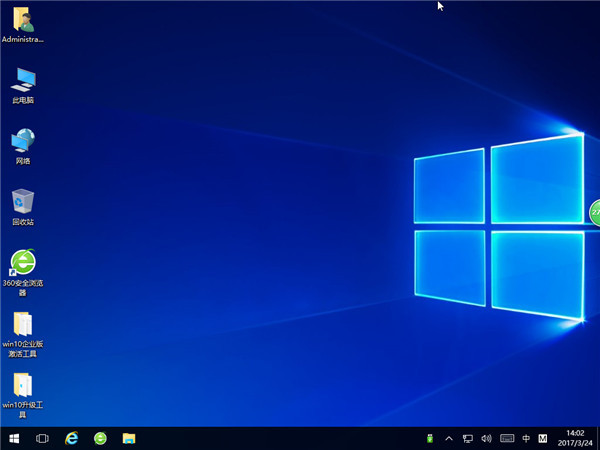Open Task View from the taskbar
The image size is (600, 450).
coord(42,439)
